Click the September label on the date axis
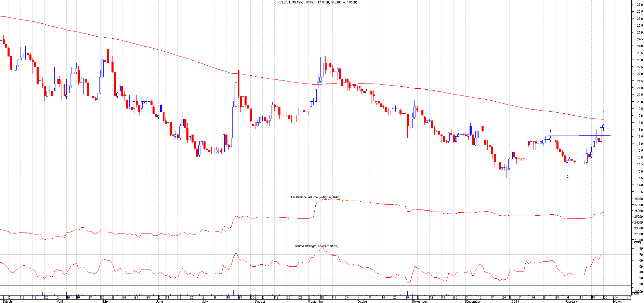 tap(316, 302)
